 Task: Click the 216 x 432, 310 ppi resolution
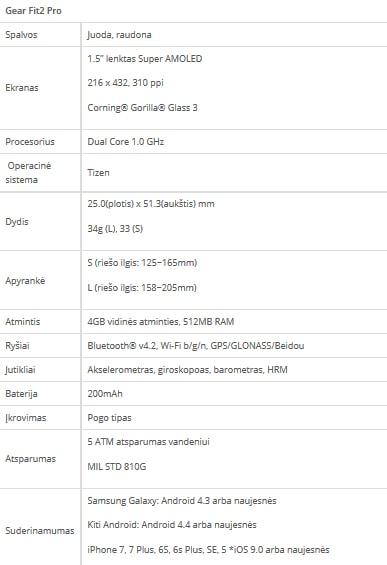pyautogui.click(x=125, y=83)
